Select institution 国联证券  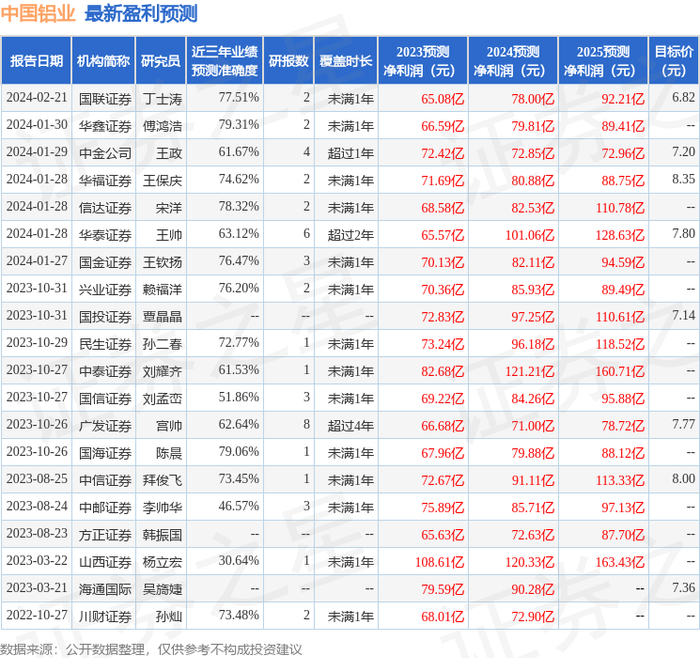(x=105, y=99)
